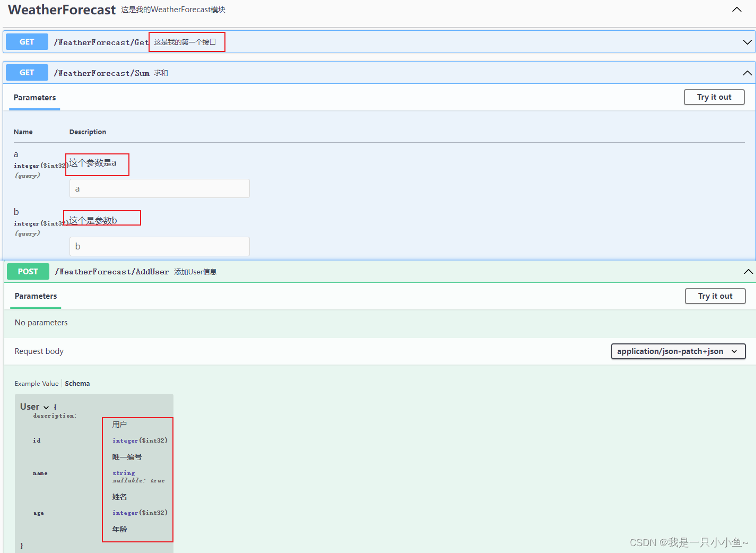Click the parameter a input field
Viewport: 756px width, 553px height.
point(159,188)
